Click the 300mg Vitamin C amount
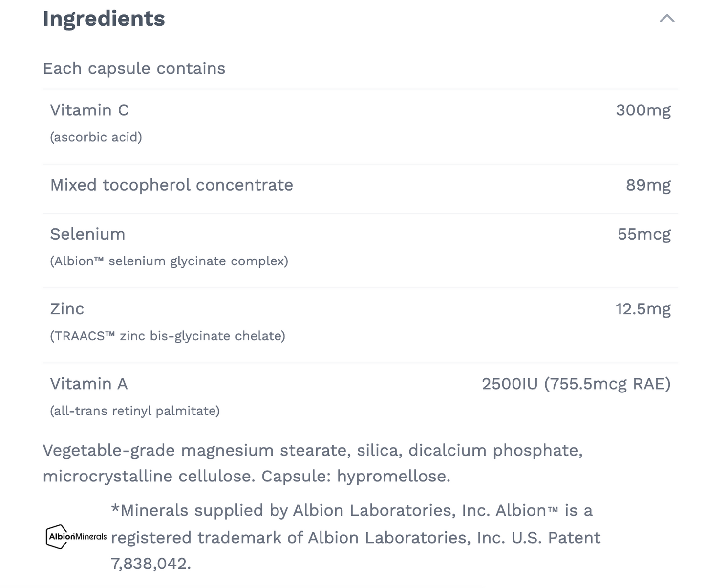This screenshot has width=706, height=588. click(643, 110)
